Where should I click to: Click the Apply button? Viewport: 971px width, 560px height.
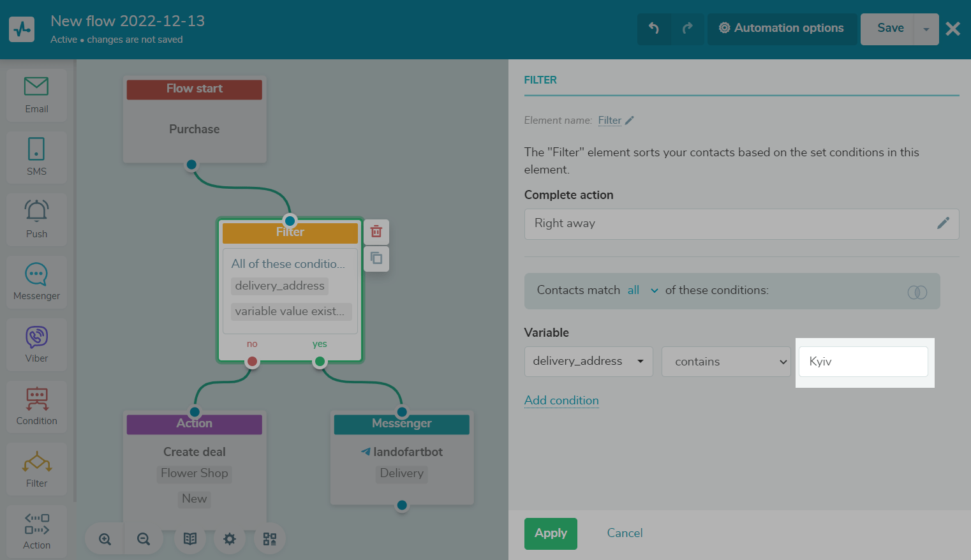tap(551, 533)
